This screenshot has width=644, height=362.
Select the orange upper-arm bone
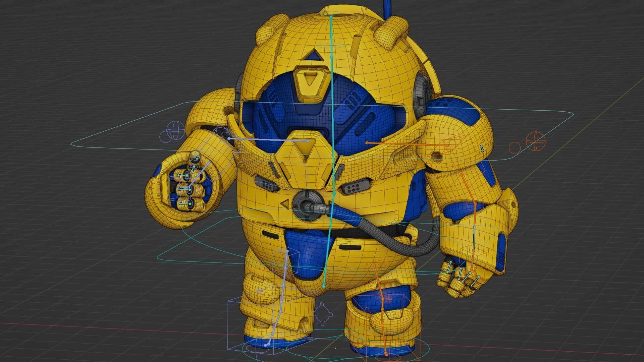(x=468, y=188)
